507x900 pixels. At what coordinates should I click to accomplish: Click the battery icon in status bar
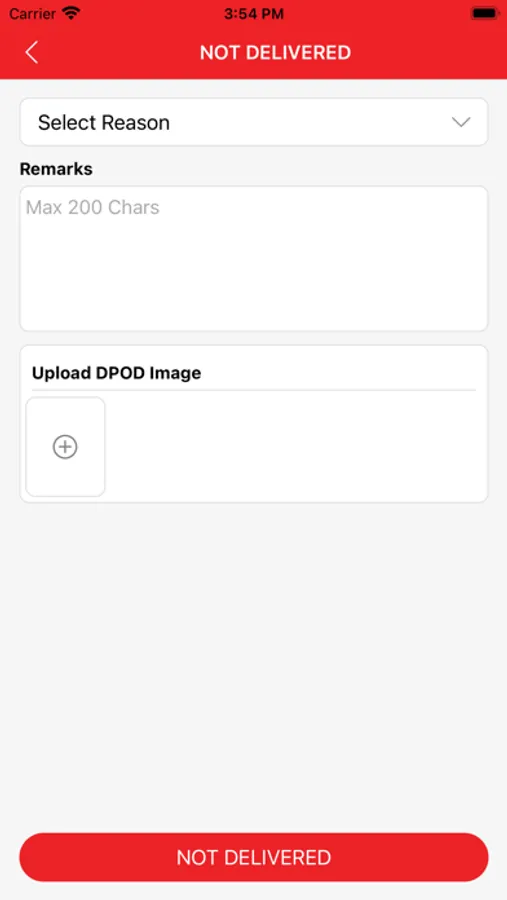(485, 13)
